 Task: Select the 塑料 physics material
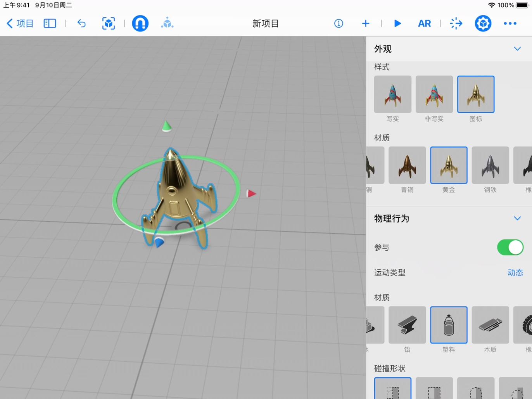click(449, 325)
